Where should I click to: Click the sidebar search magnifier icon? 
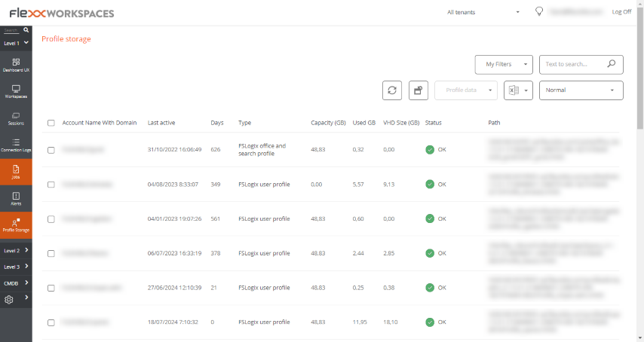click(26, 30)
